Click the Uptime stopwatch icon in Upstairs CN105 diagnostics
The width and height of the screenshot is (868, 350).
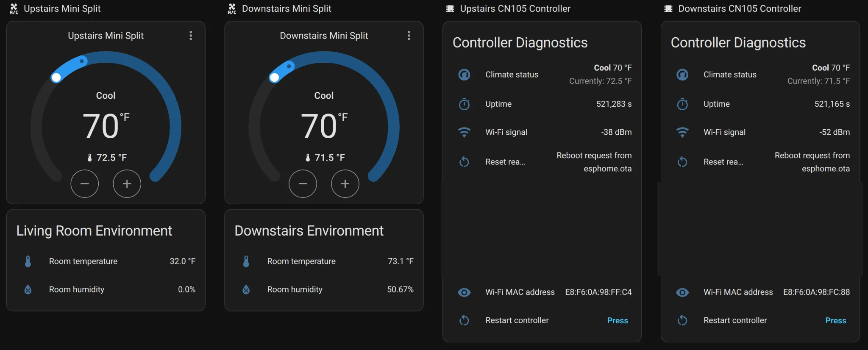(x=465, y=104)
